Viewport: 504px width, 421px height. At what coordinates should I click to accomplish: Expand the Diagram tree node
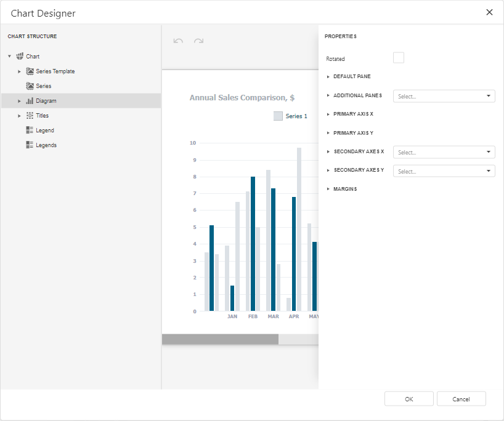click(x=19, y=101)
